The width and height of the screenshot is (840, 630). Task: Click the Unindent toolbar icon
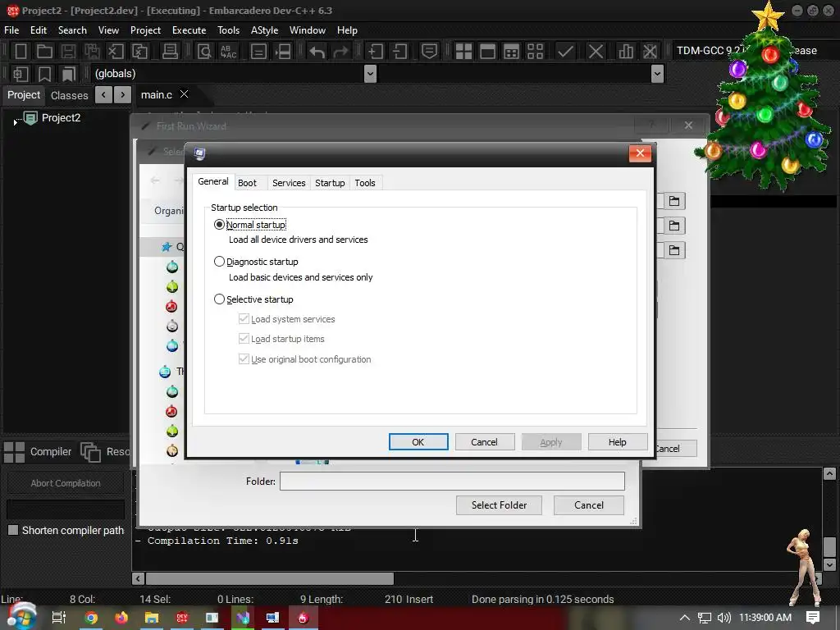pos(399,52)
